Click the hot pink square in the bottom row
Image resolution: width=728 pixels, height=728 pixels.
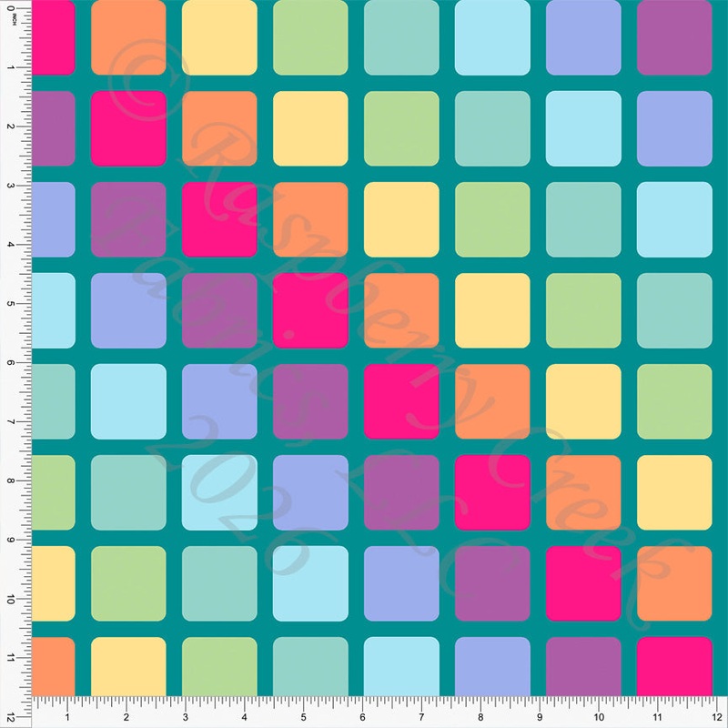(x=674, y=666)
